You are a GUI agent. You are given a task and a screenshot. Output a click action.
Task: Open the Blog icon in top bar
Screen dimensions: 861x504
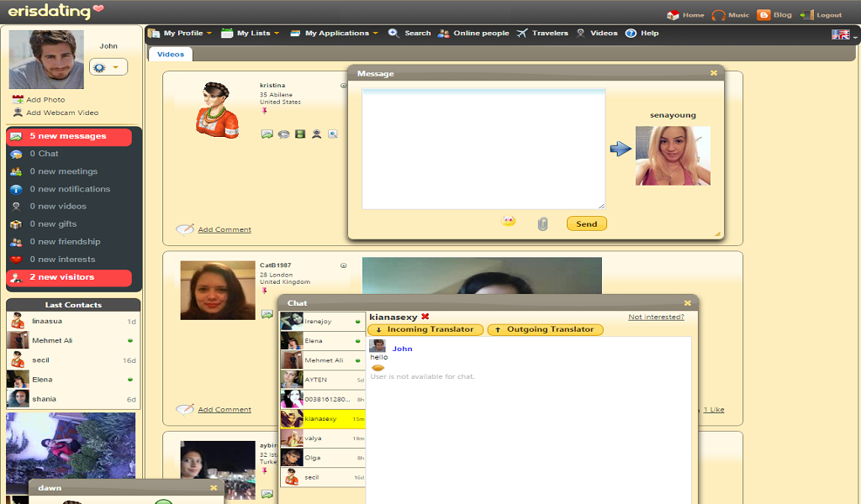[763, 15]
